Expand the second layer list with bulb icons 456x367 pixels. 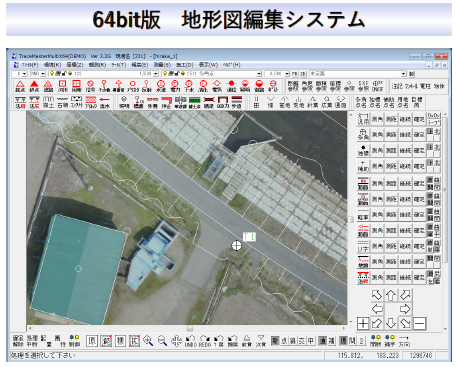[259, 74]
